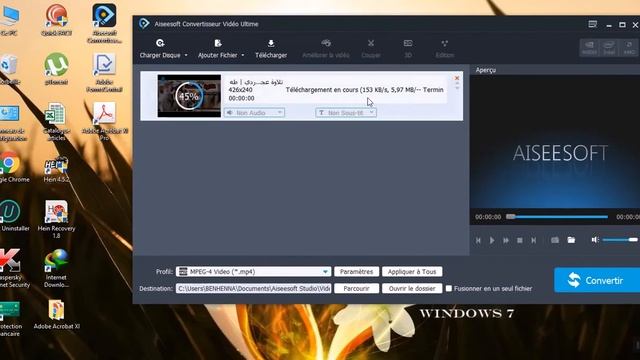
Task: Take a snapshot of the preview
Action: coord(555,240)
